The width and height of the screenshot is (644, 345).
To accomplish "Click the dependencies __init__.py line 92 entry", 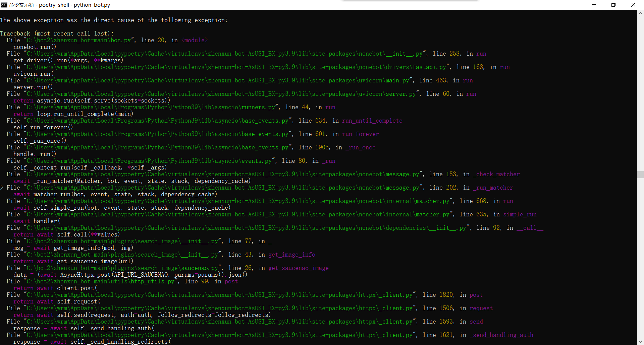I will [x=275, y=228].
